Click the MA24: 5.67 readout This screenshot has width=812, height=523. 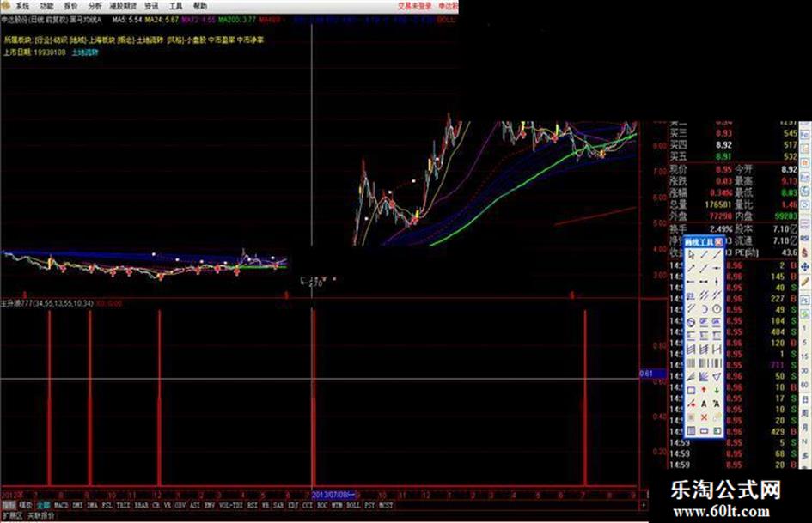tap(162, 20)
